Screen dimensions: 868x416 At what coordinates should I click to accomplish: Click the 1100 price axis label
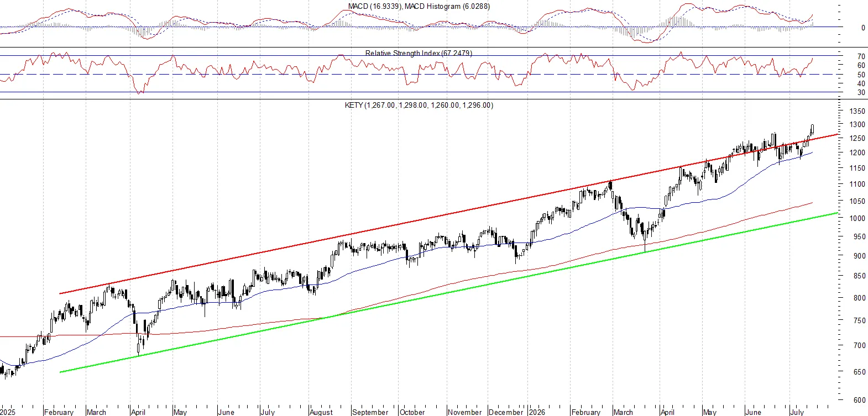857,185
